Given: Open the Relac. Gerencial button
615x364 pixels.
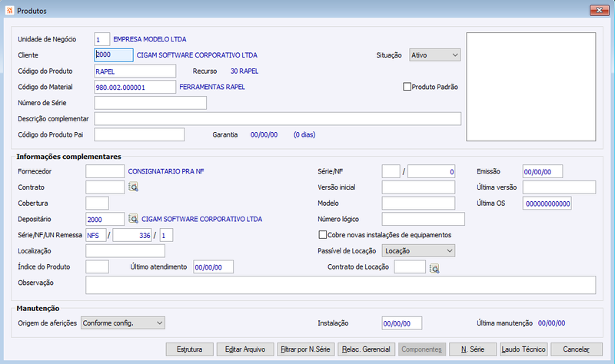Looking at the screenshot, I should pyautogui.click(x=366, y=349).
